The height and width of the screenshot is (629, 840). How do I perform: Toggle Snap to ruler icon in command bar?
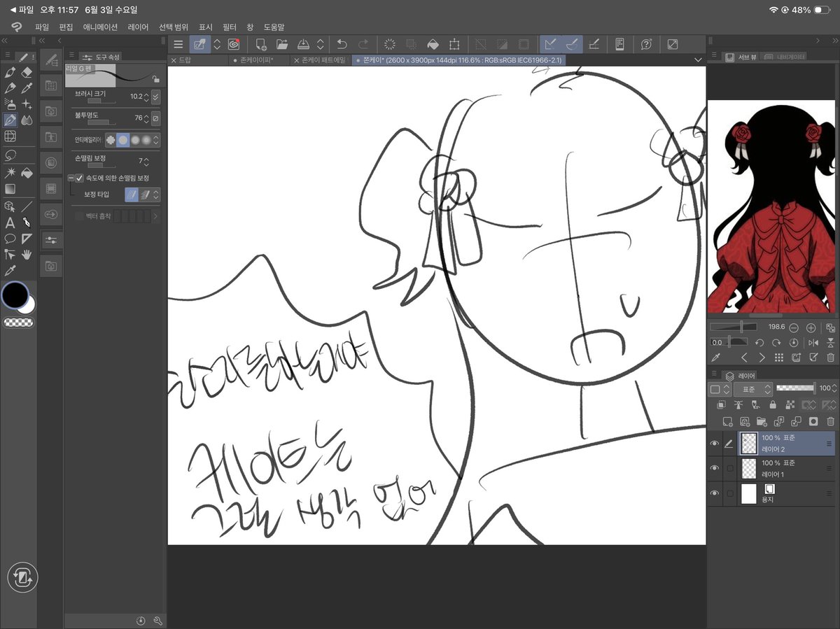point(550,44)
